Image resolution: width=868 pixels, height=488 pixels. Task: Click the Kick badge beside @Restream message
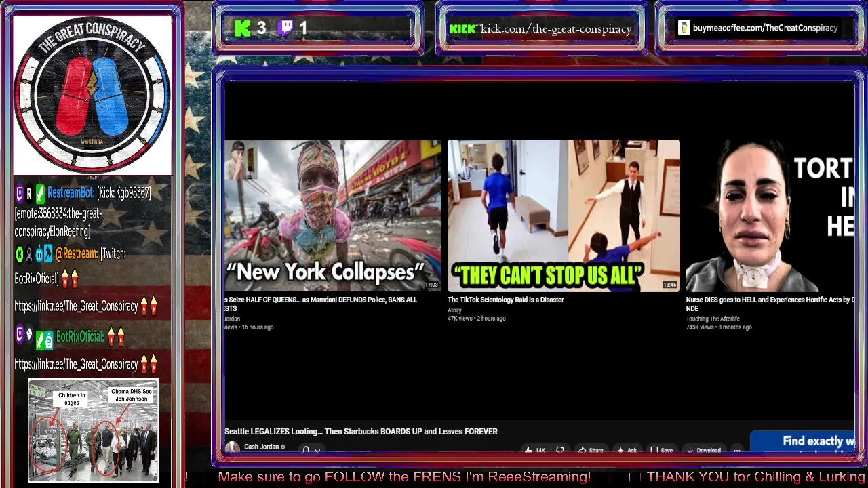coord(20,253)
